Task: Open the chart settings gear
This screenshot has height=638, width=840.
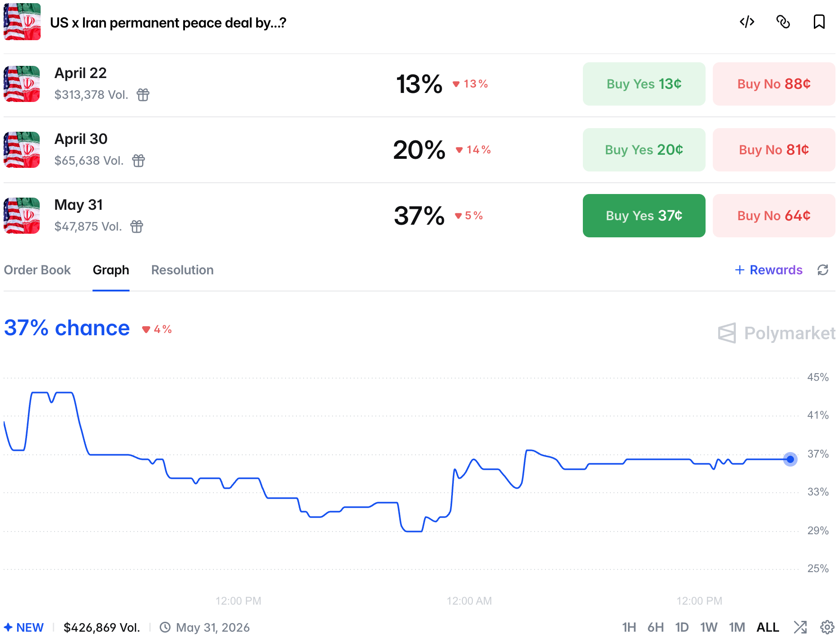Action: coord(827,627)
